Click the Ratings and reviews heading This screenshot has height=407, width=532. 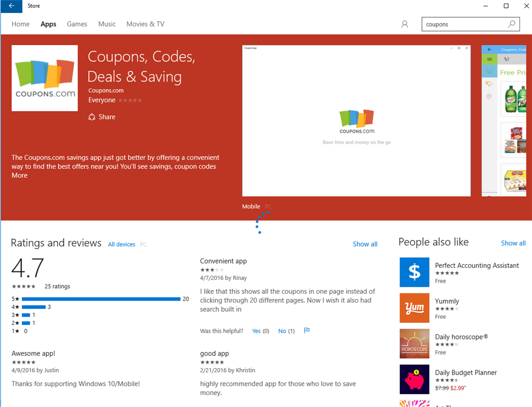tap(56, 243)
